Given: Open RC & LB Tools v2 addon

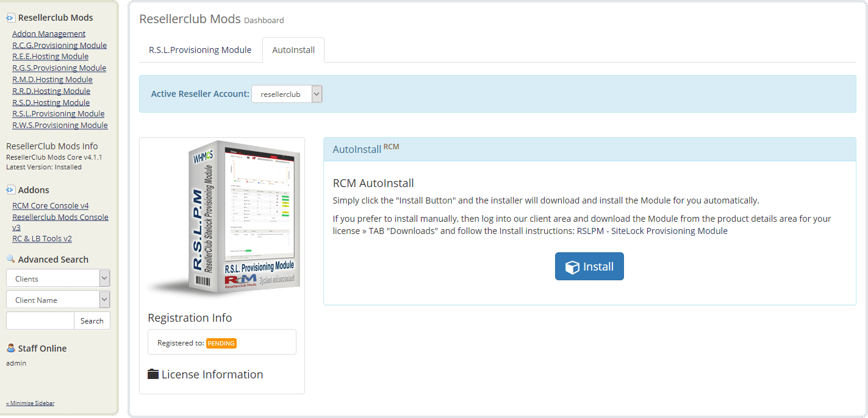Looking at the screenshot, I should pos(42,238).
